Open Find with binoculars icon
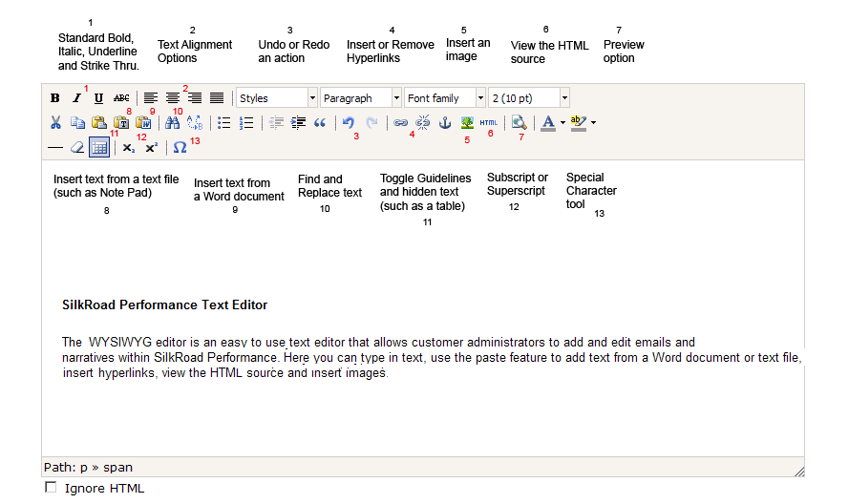This screenshot has width=849, height=504. [172, 123]
